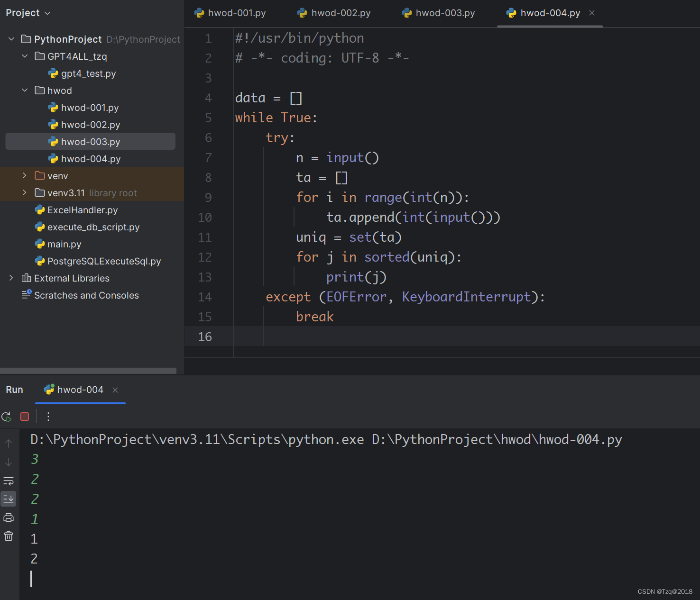700x600 pixels.
Task: Open the Run toolbar more options menu
Action: (x=48, y=417)
